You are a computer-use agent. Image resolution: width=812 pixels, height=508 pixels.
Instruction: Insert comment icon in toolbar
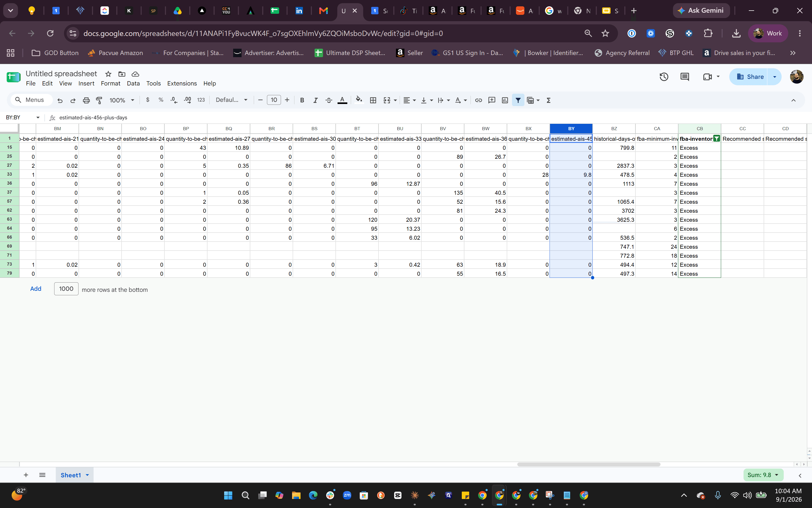pyautogui.click(x=492, y=100)
